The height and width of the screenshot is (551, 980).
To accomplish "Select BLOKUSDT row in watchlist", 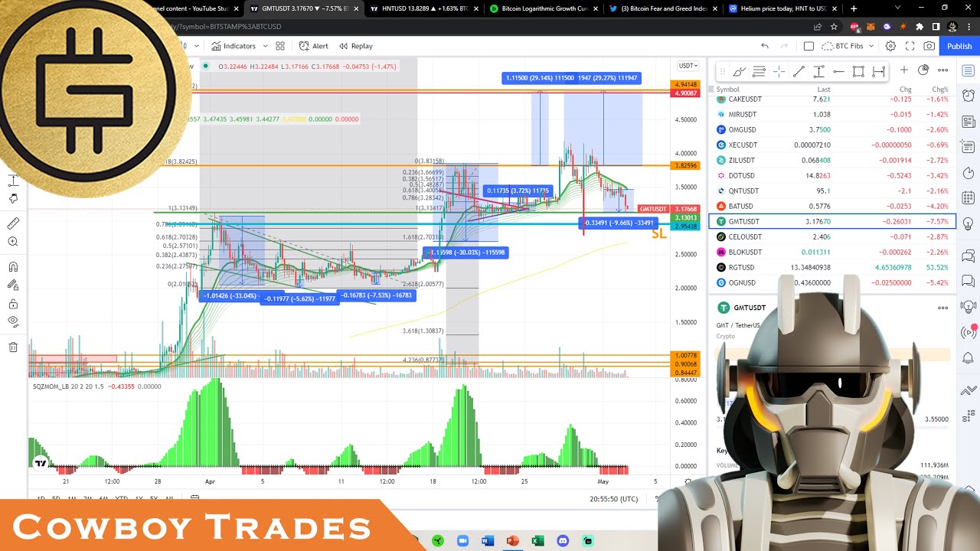I will tap(832, 252).
